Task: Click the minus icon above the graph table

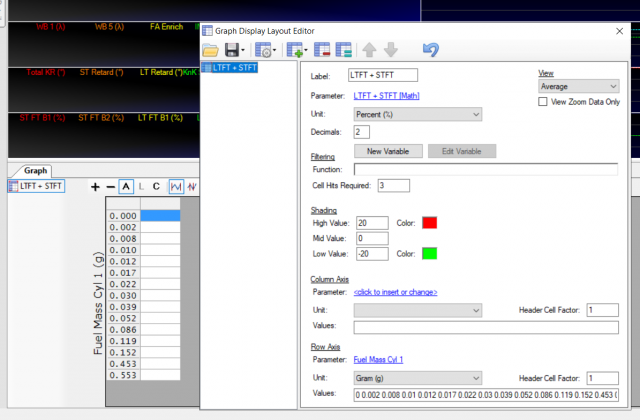Action: (110, 187)
